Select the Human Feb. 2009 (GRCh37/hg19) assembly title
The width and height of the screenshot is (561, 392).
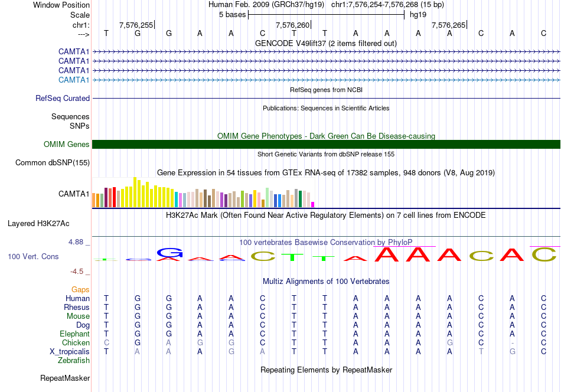coord(266,5)
